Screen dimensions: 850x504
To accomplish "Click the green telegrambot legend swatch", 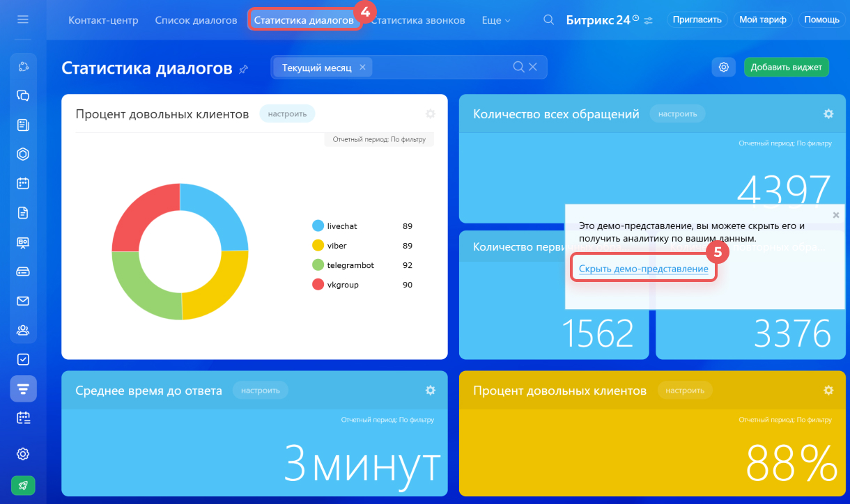I will point(318,265).
